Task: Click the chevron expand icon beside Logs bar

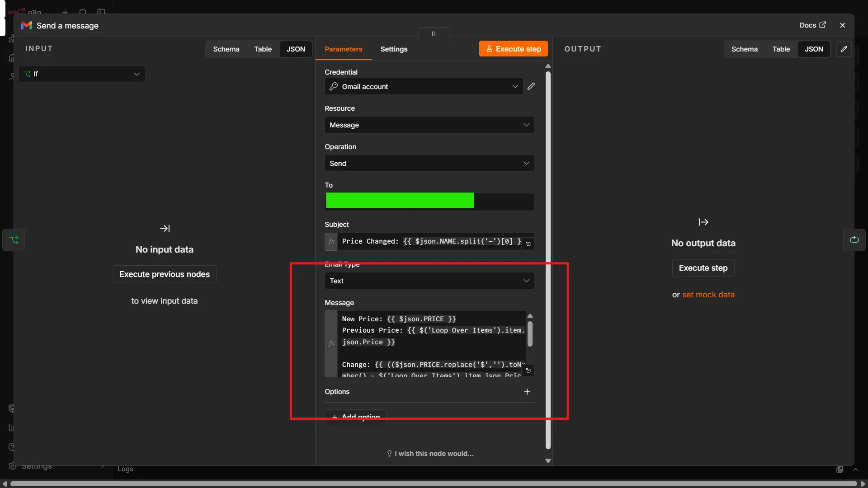Action: 855,469
